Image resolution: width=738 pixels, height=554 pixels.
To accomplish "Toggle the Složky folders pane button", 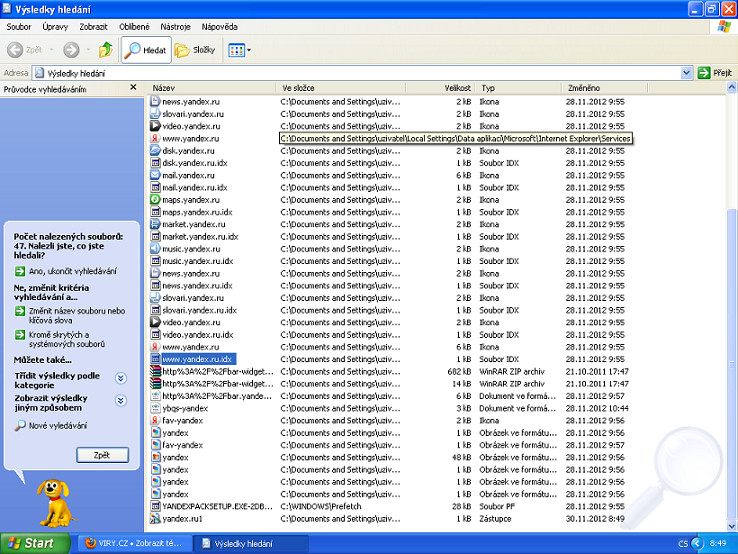I will point(195,50).
